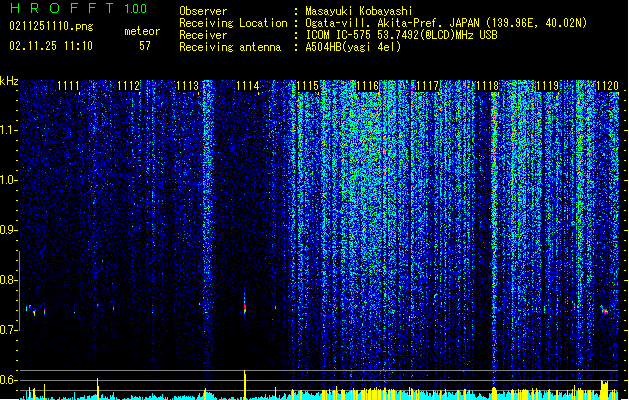Click the 0.9 frequency axis label
Viewport: 629px width, 400px height.
[9, 230]
